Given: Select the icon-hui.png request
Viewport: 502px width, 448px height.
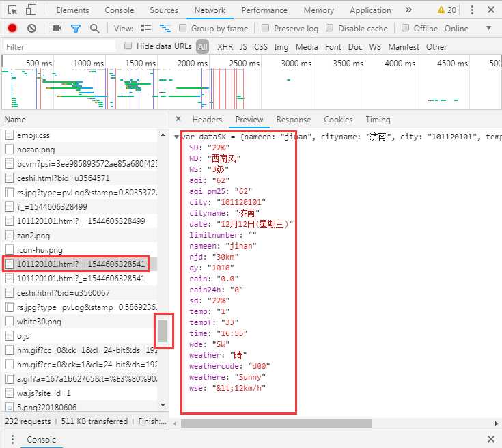Looking at the screenshot, I should tap(79, 250).
